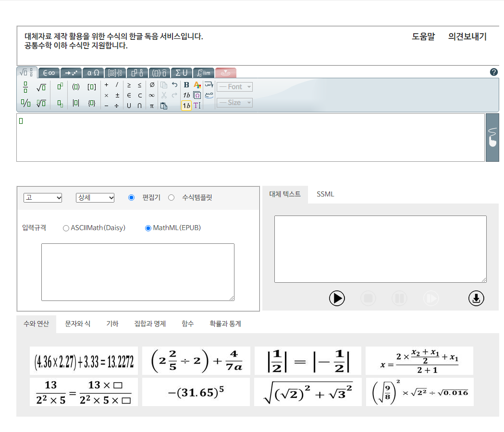Insert absolute value bars template

(x=76, y=103)
